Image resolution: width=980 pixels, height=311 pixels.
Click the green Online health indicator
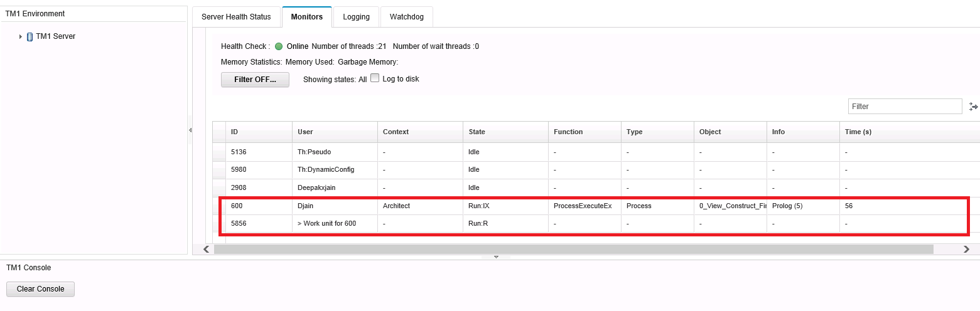click(279, 46)
